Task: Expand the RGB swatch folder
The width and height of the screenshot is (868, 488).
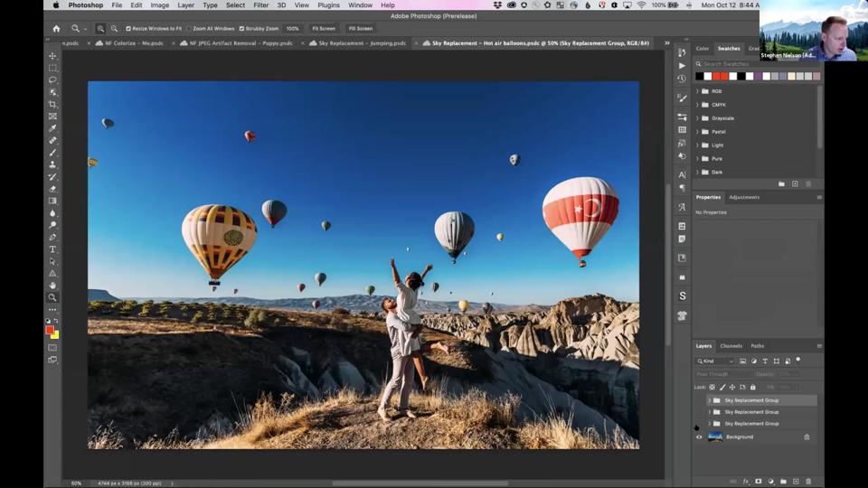Action: tap(697, 91)
